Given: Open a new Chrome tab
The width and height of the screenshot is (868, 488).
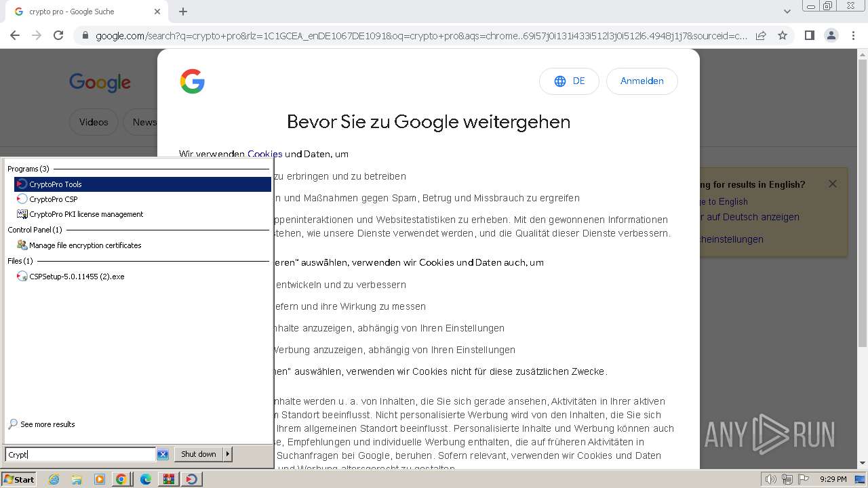Looking at the screenshot, I should 183,12.
